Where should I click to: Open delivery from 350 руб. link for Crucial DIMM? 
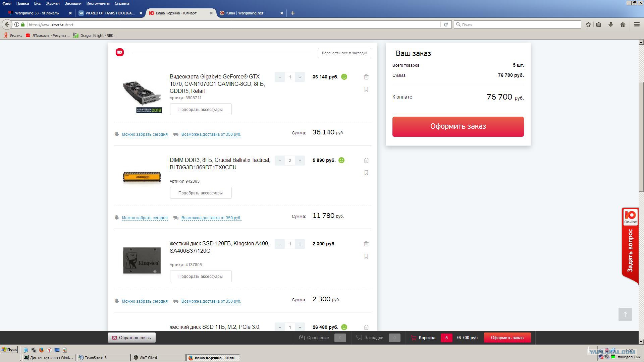tap(211, 218)
